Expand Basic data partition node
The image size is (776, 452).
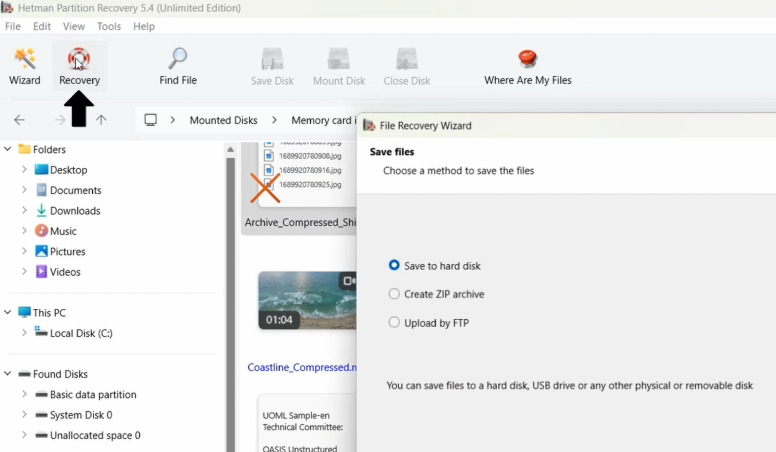click(24, 394)
